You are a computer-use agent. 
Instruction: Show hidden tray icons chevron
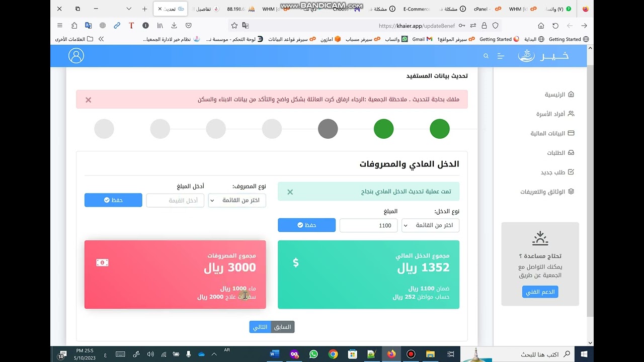coord(214,354)
